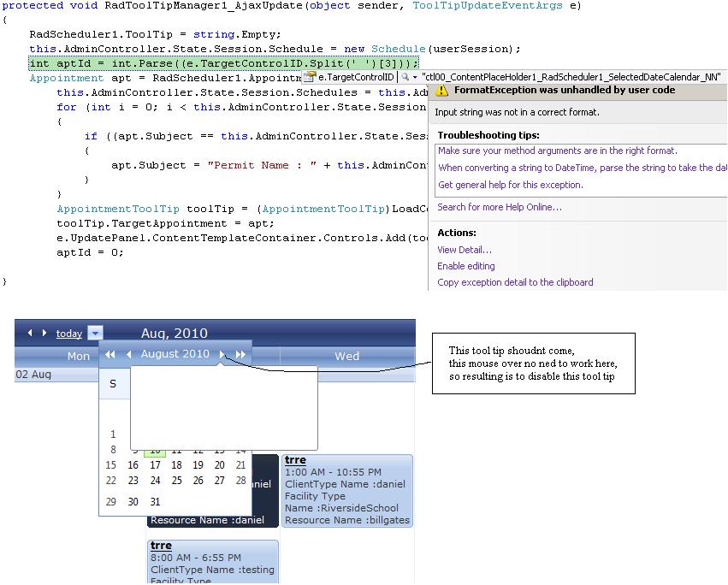
Task: Click the warning icon in the exception dialog
Action: pyautogui.click(x=442, y=91)
